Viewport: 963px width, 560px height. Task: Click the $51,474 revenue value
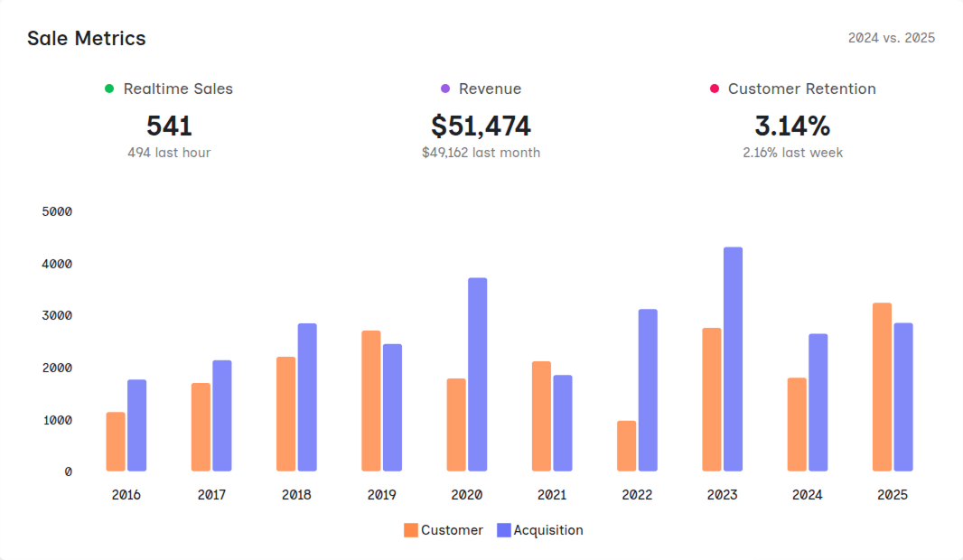point(481,126)
